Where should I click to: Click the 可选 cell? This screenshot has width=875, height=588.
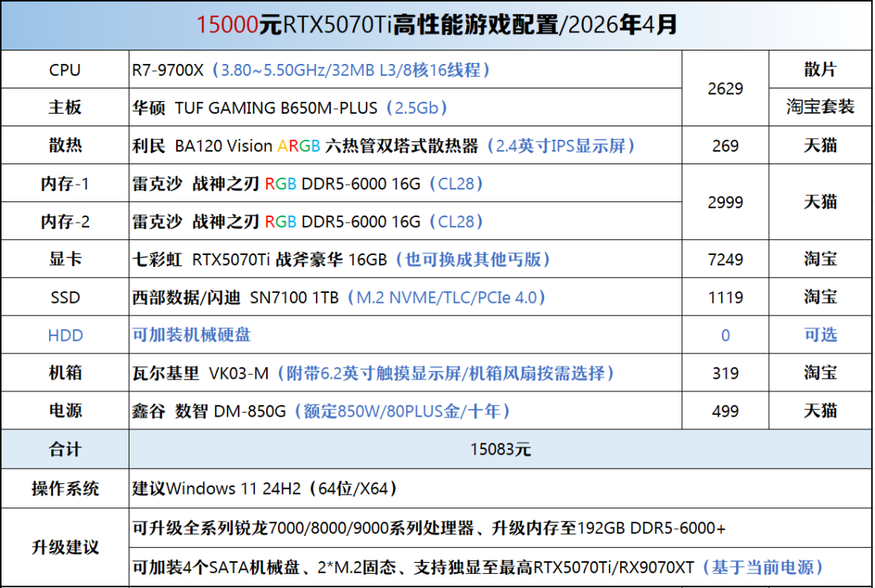coord(821,335)
